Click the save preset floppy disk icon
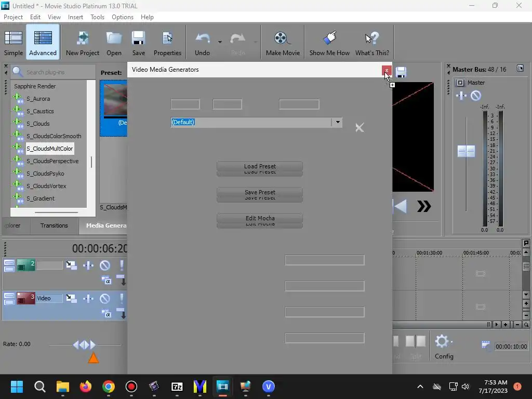This screenshot has height=399, width=532. click(x=401, y=72)
